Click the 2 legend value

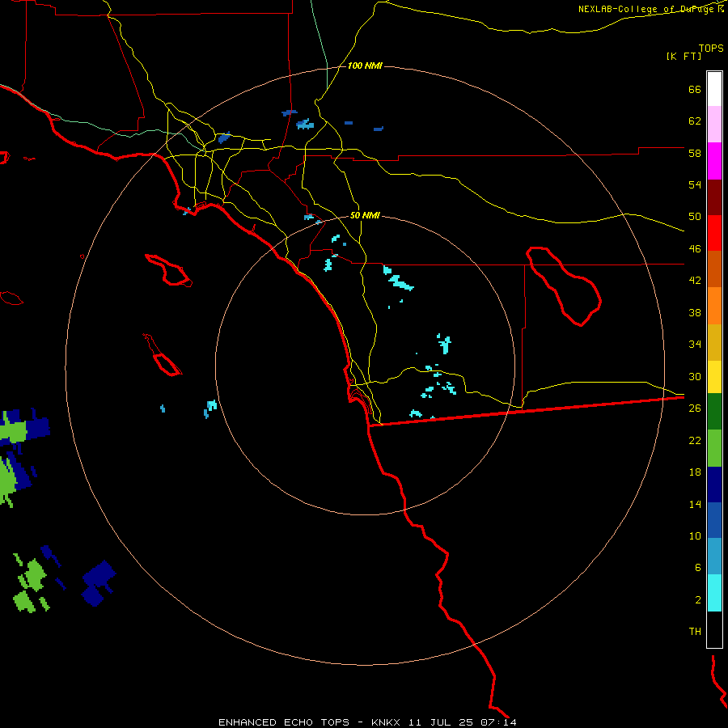pyautogui.click(x=698, y=600)
